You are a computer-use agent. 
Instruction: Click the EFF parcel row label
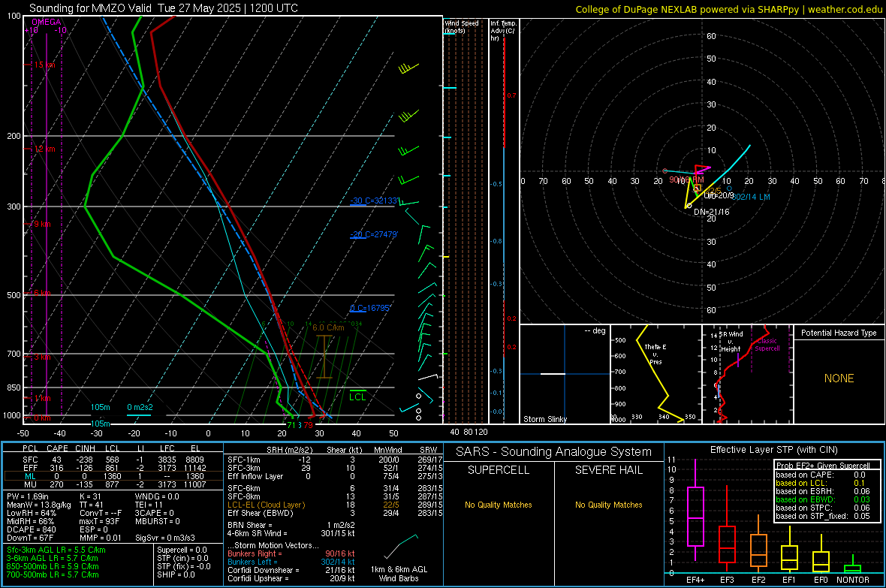click(30, 468)
